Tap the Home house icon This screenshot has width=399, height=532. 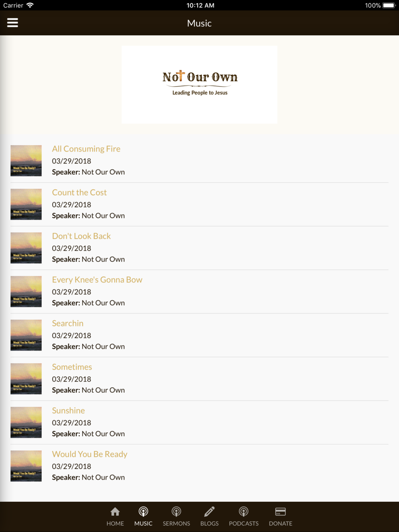[x=115, y=511]
